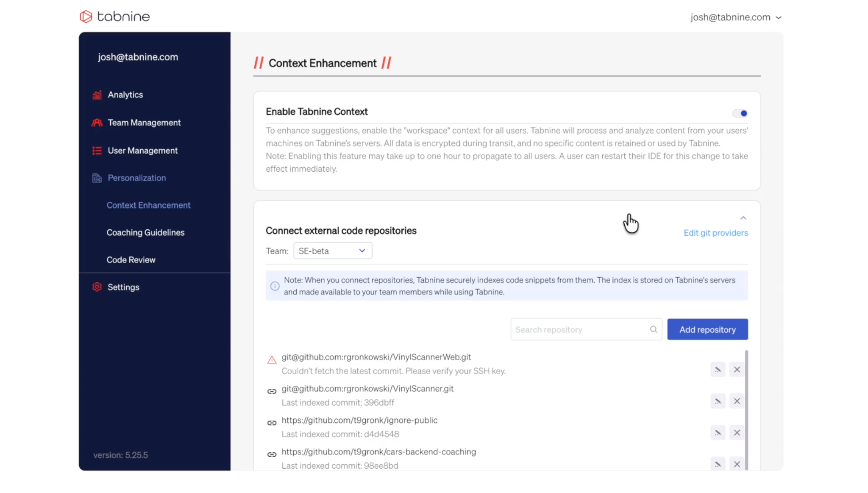Click warning triangle beside VinylScannerWeb.git
Viewport: 868px width, 493px height.
click(272, 360)
